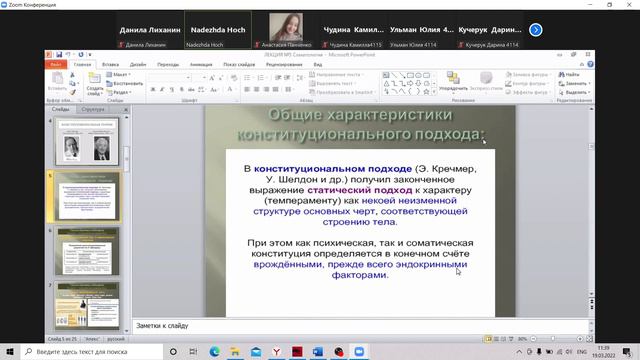Toggle Bold formatting button
The image size is (640, 360).
[x=153, y=89]
